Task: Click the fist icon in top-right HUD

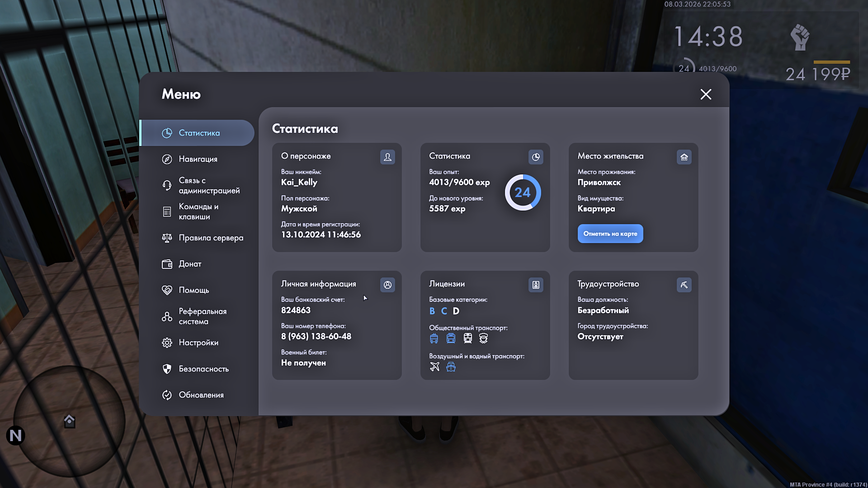Action: coord(800,38)
